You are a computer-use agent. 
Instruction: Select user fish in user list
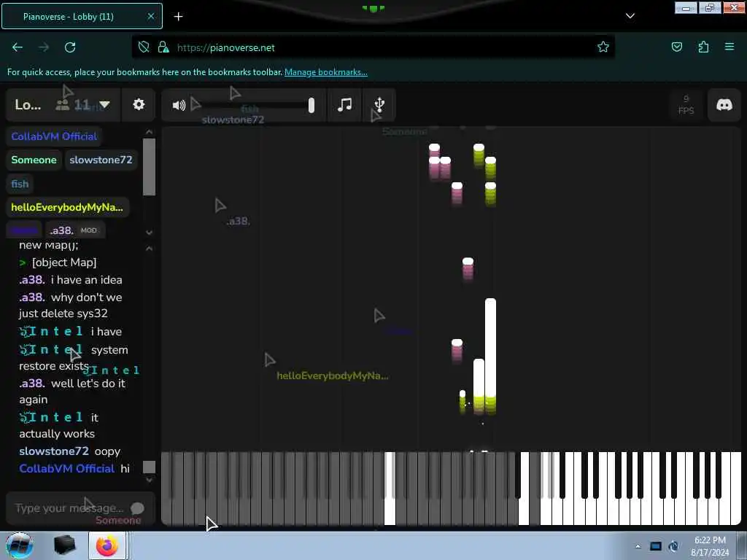[20, 184]
